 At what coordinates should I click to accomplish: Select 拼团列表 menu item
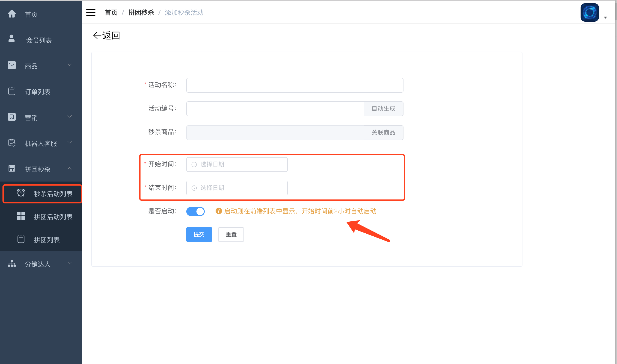pos(41,240)
